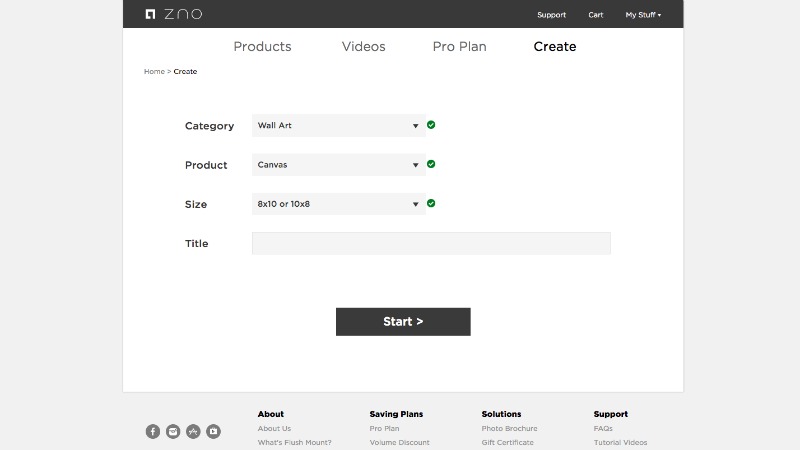Click the Start > button
Image resolution: width=800 pixels, height=450 pixels.
[x=403, y=321]
